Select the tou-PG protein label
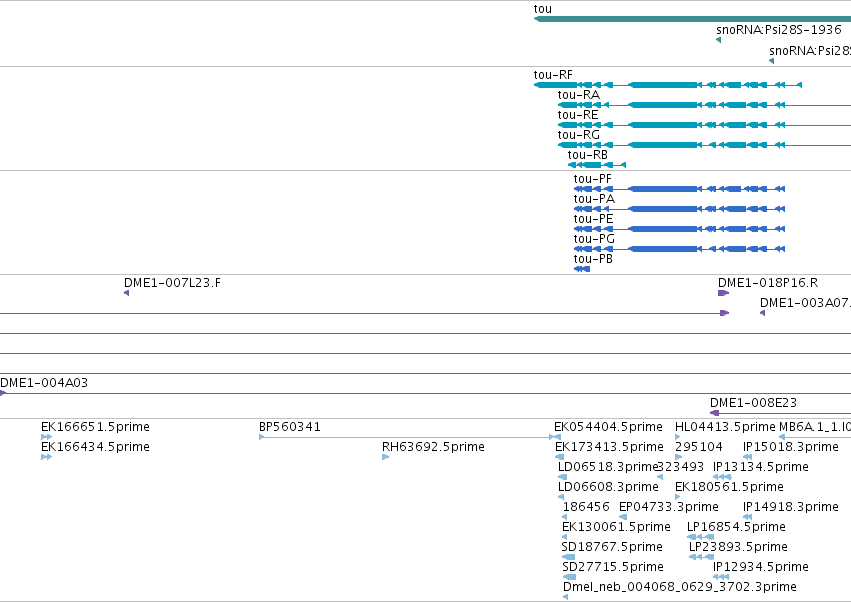 coord(594,239)
